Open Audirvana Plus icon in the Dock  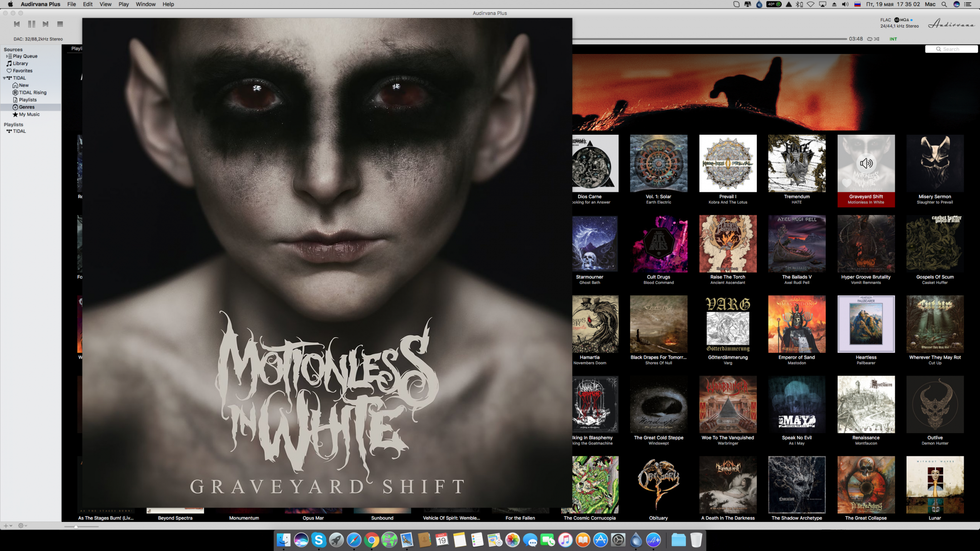click(654, 540)
